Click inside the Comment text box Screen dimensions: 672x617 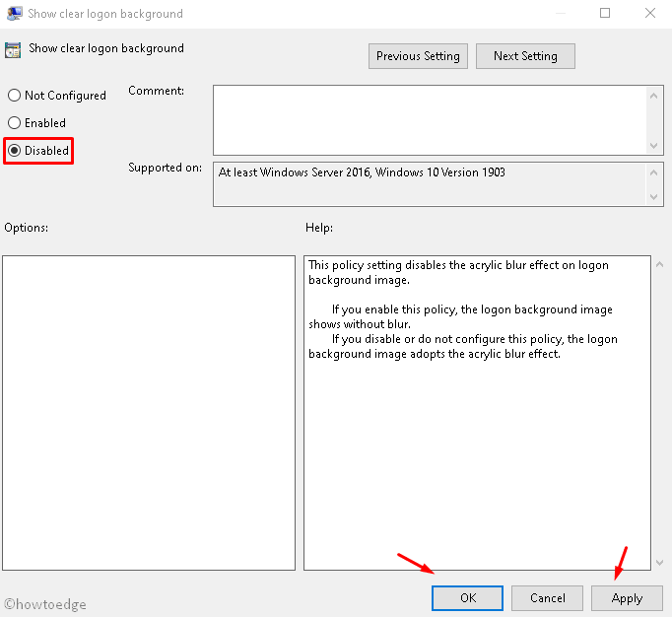click(x=430, y=119)
